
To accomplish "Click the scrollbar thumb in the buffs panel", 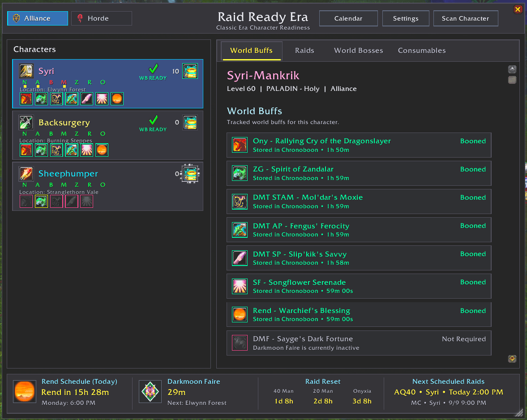I will (x=512, y=80).
